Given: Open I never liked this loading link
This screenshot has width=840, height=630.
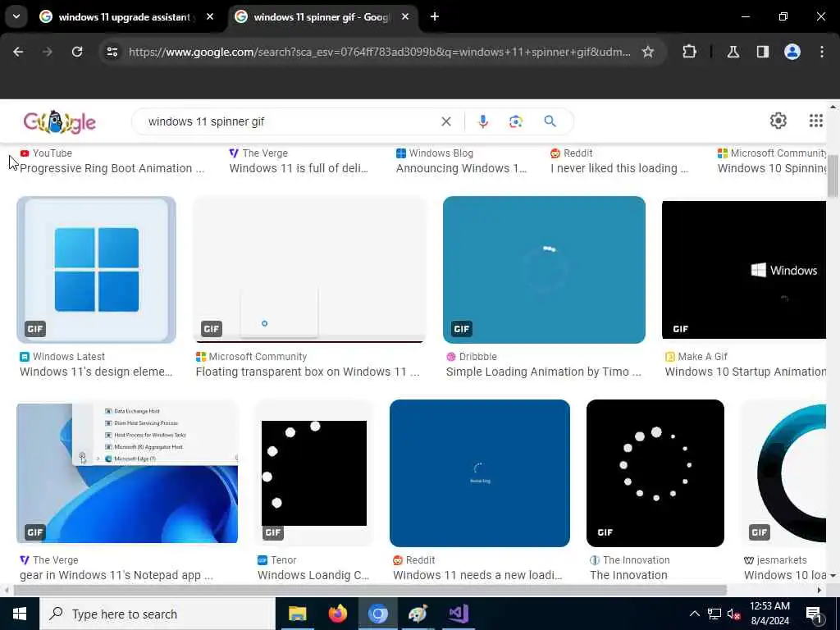Looking at the screenshot, I should tap(619, 168).
